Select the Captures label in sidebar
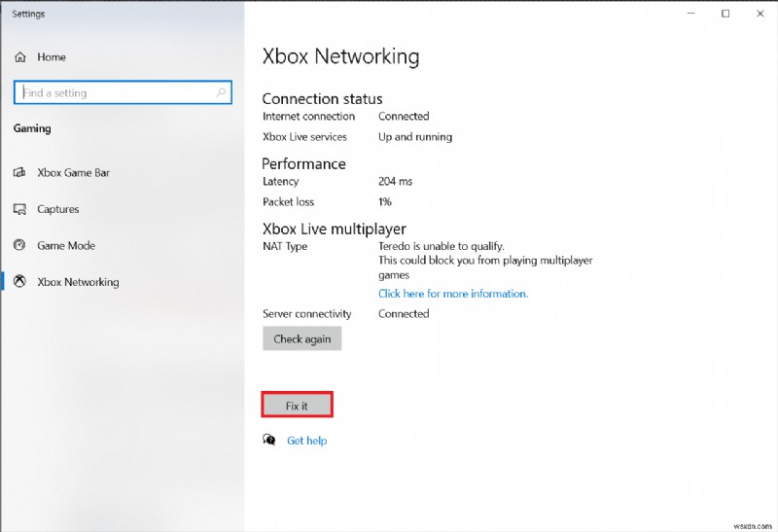 (x=57, y=209)
